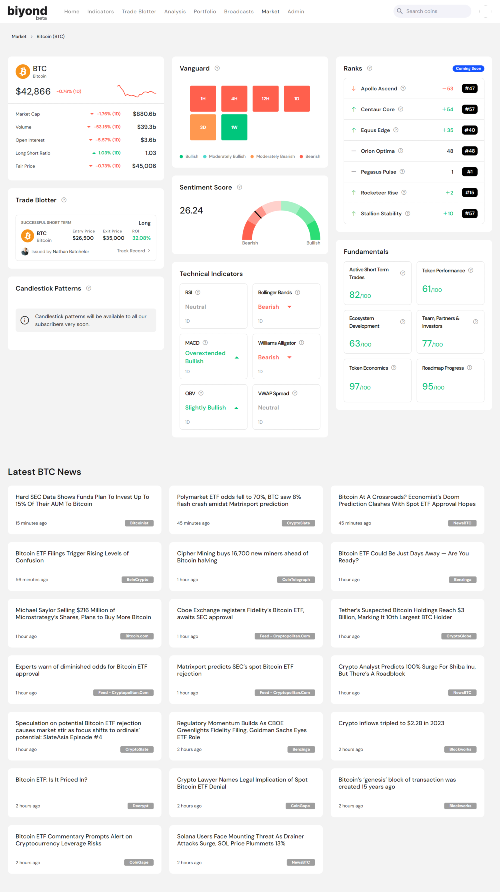Open Stallion Stability info icon
Image resolution: width=500 pixels, height=892 pixels.
(408, 213)
